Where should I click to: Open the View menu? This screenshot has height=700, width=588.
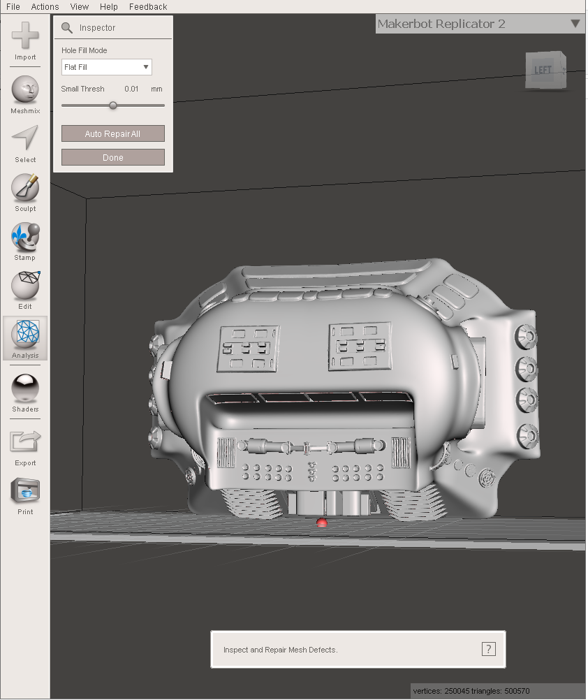coord(80,7)
